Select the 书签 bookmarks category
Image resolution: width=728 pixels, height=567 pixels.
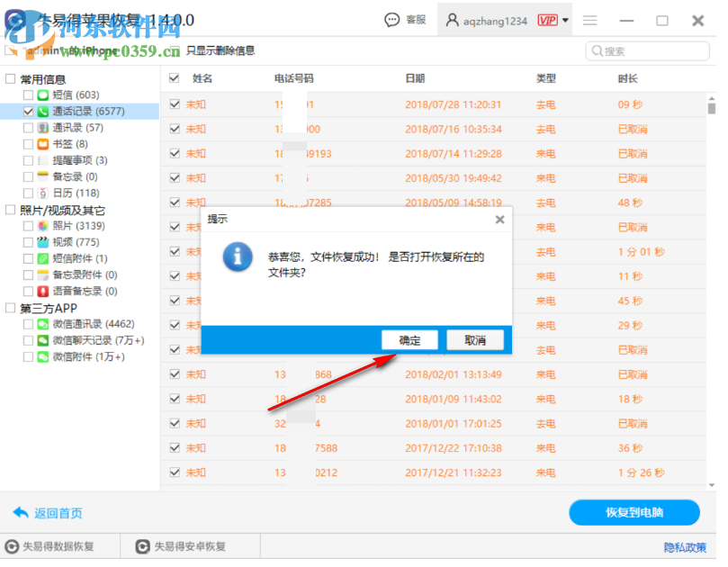[60, 143]
